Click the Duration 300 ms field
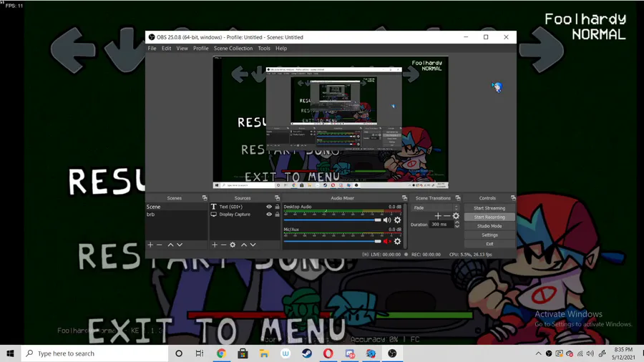Viewport: 644px width, 362px height. tap(441, 225)
